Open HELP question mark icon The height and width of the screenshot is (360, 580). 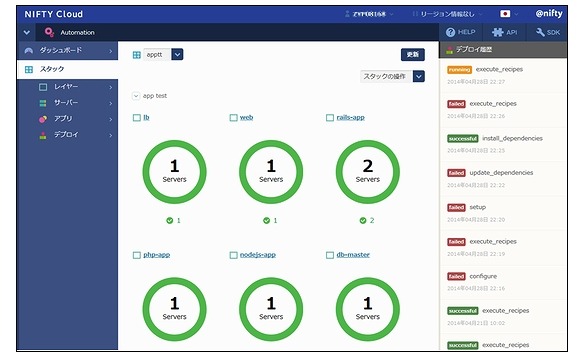click(450, 33)
